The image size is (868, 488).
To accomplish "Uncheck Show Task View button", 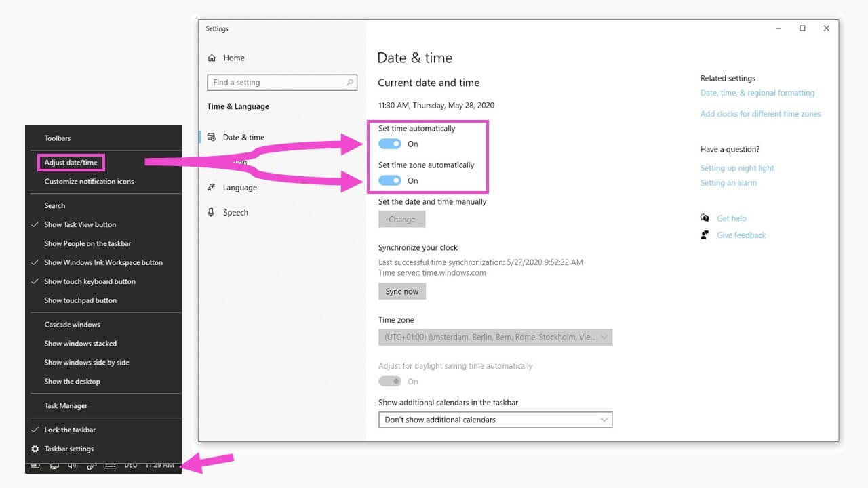I will pos(80,224).
